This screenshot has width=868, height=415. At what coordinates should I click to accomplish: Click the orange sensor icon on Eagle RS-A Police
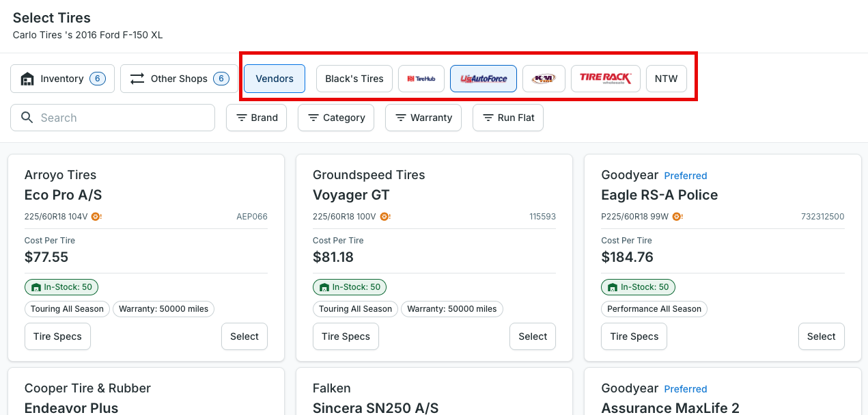677,217
